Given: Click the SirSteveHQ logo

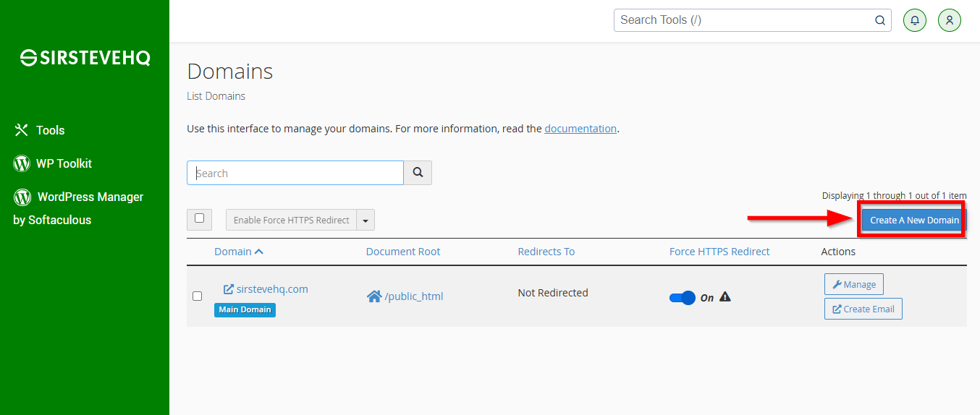Looking at the screenshot, I should (x=85, y=58).
